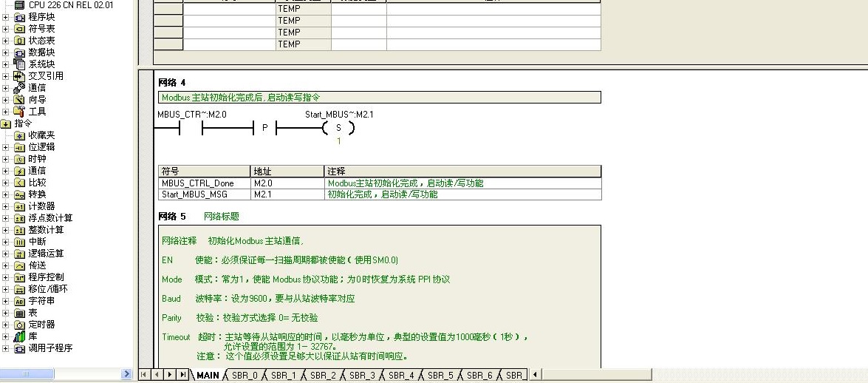Open the SBR_5 subroutine tab
Screen dimensions: 868x383
point(440,376)
